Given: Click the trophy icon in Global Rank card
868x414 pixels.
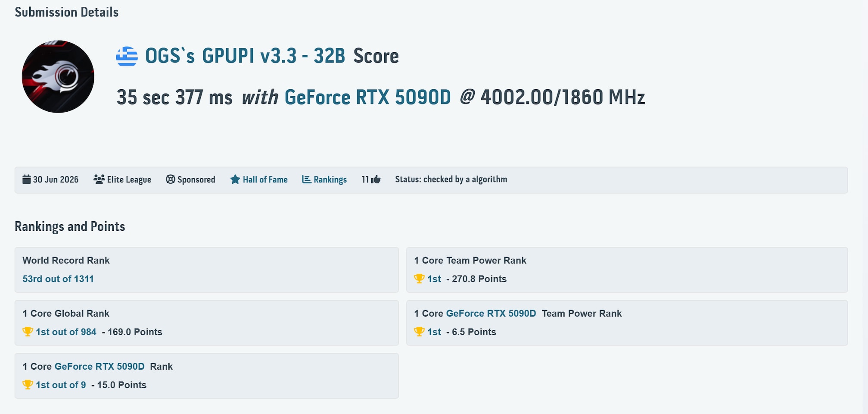Looking at the screenshot, I should coord(28,332).
